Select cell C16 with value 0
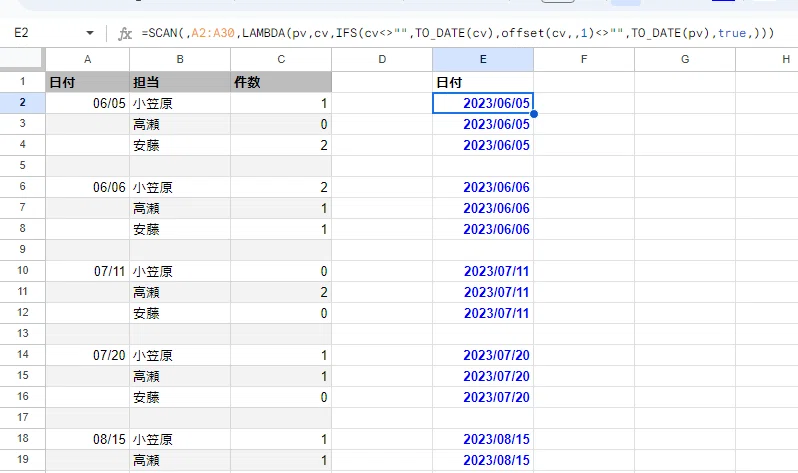This screenshot has height=473, width=798. click(x=281, y=397)
